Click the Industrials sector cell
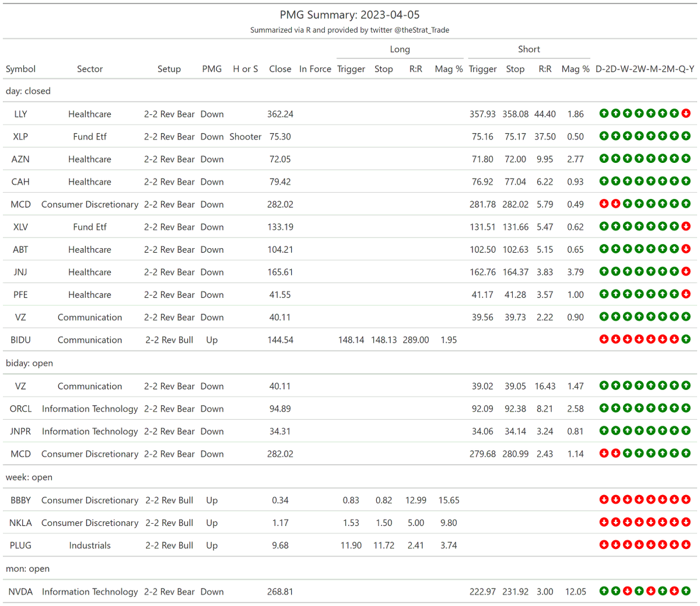 90,545
